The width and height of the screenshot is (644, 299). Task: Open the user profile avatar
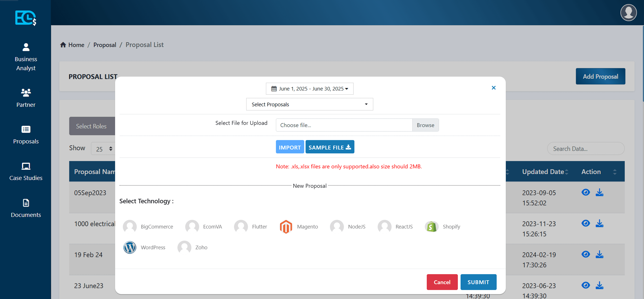[x=628, y=13]
